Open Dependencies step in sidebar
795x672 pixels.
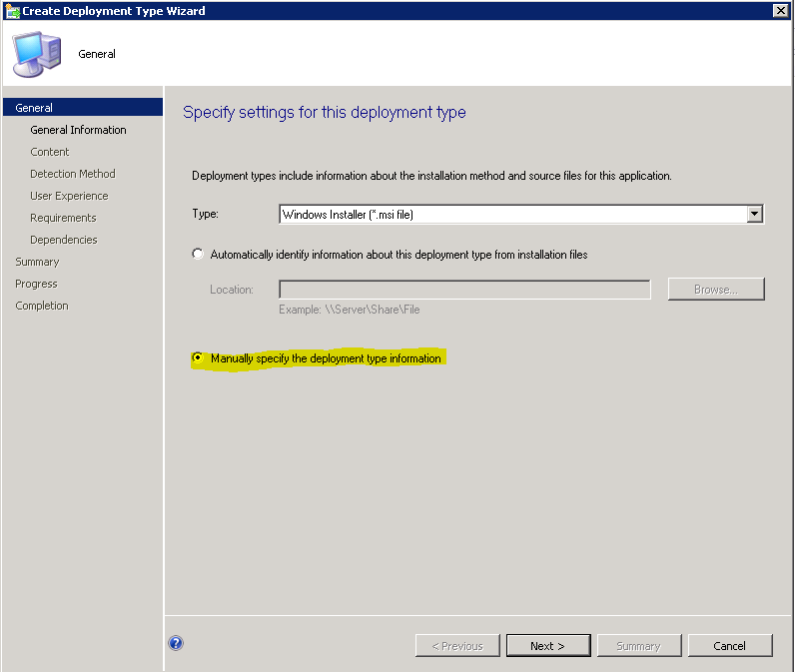(64, 240)
